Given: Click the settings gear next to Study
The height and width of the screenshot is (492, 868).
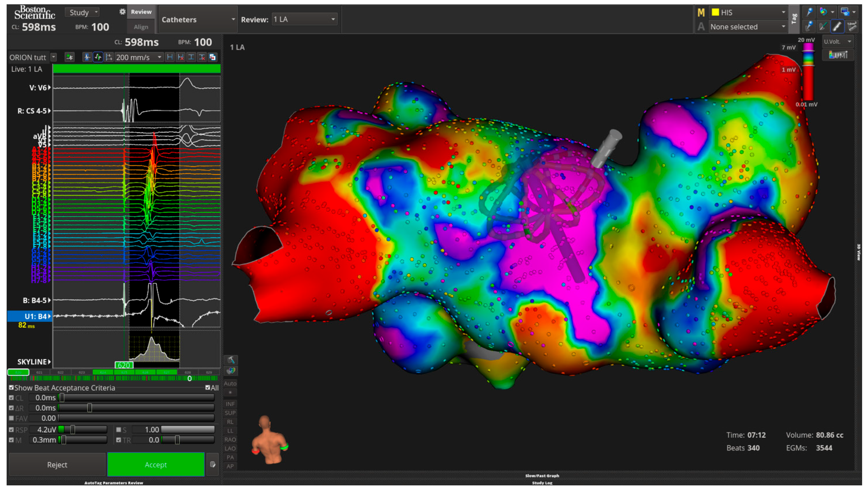Looking at the screenshot, I should click(122, 12).
